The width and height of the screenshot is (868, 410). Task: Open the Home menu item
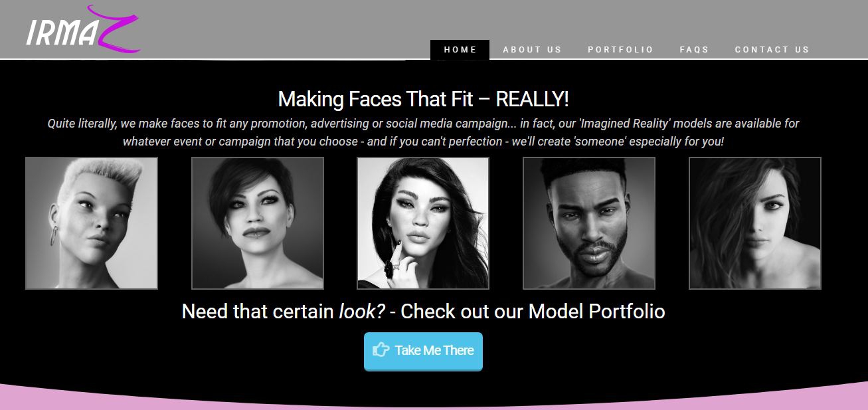tap(460, 50)
